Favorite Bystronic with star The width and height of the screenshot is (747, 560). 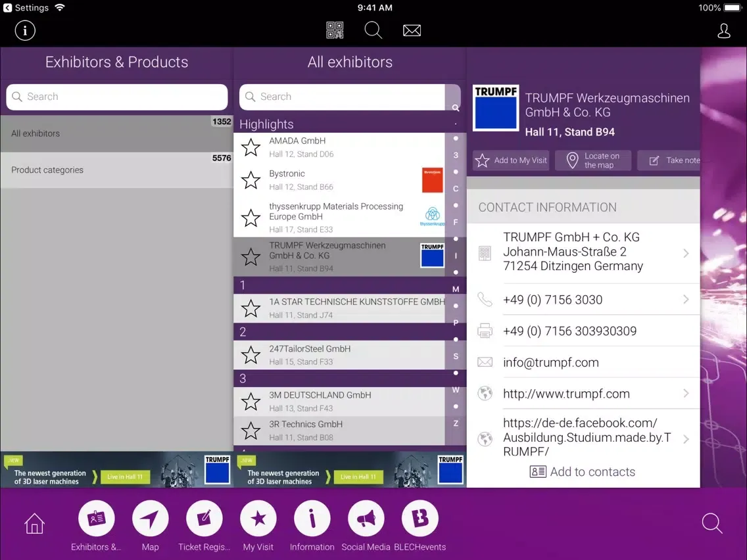(251, 181)
